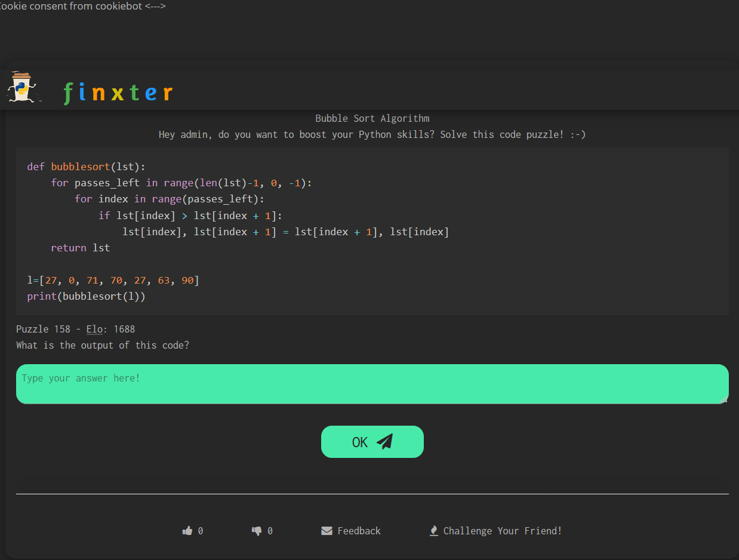Click the paper plane icon inside the OK button
Image resolution: width=739 pixels, height=560 pixels.
(385, 441)
